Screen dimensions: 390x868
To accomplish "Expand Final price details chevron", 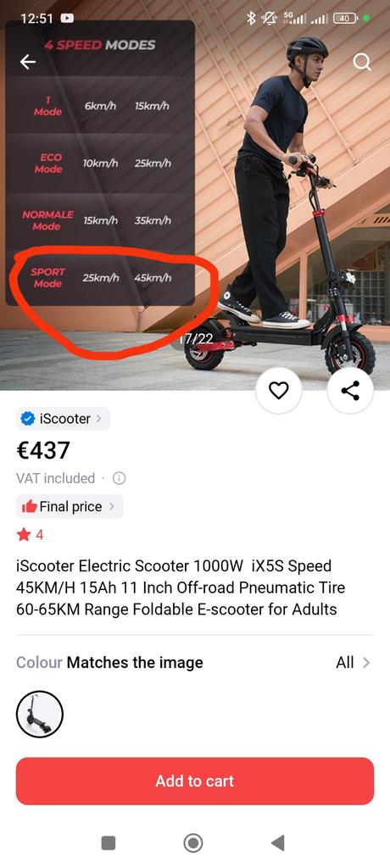I will 111,507.
